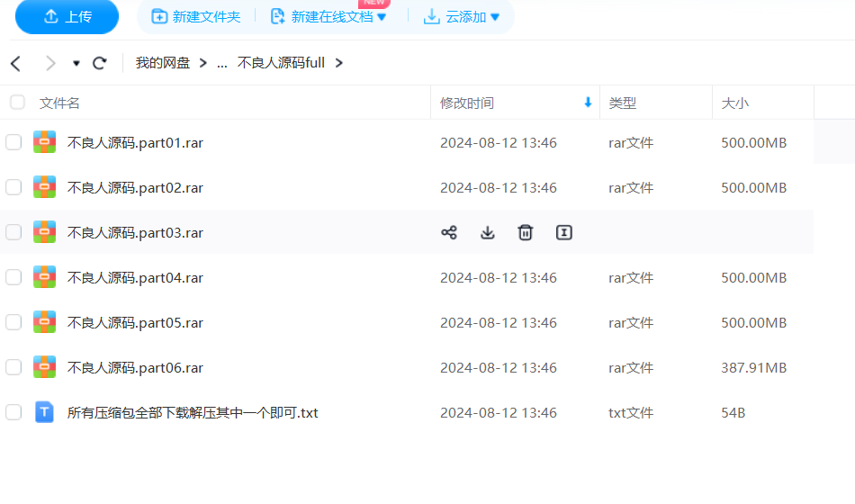Toggle the select-all checkbox in header
The width and height of the screenshot is (855, 504).
click(17, 103)
